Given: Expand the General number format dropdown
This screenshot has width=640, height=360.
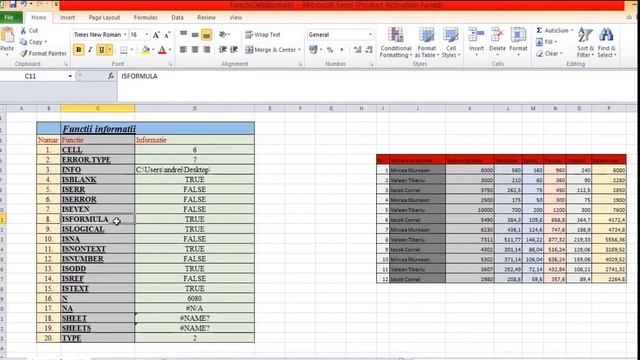Looking at the screenshot, I should [x=370, y=35].
